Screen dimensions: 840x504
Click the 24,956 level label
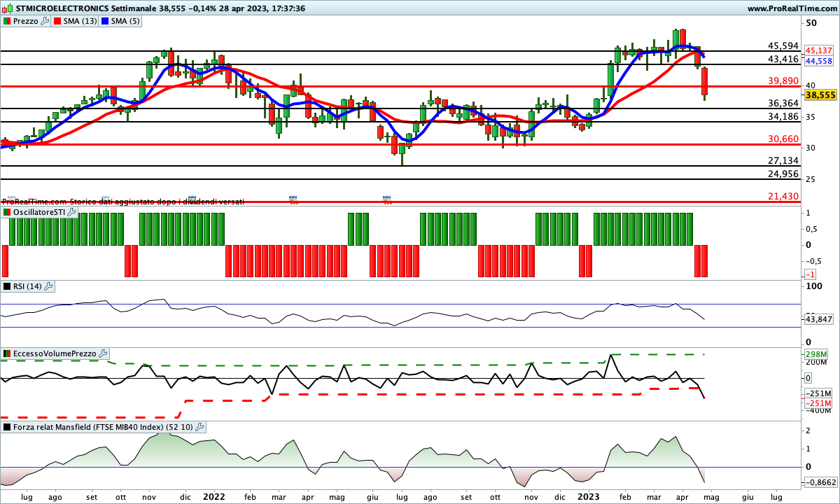pos(783,174)
